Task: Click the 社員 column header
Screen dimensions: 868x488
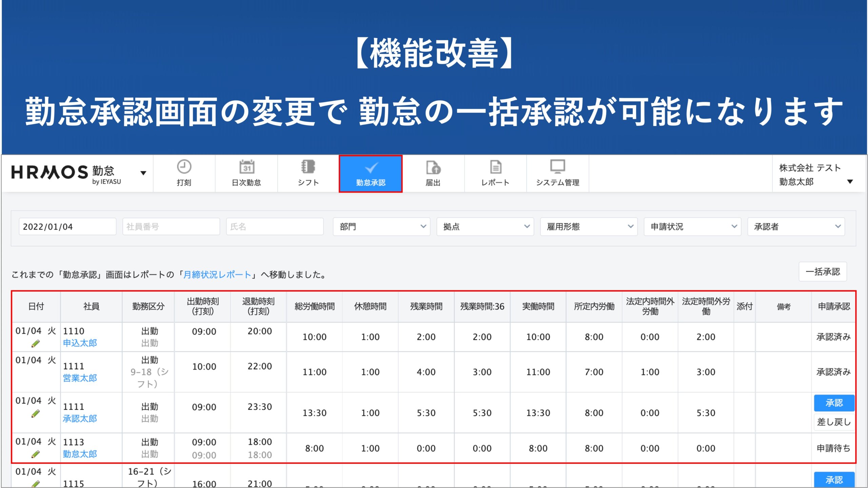Action: click(91, 306)
